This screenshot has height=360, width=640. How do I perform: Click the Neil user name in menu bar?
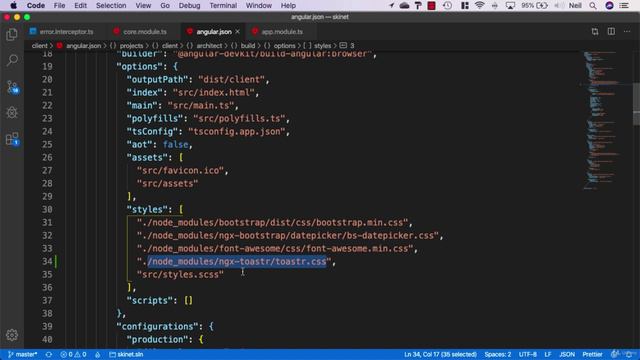(575, 5)
